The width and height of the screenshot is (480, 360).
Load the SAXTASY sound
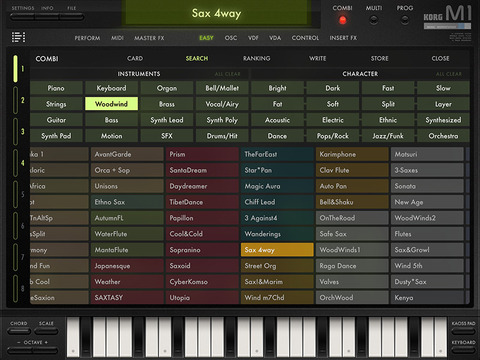[x=127, y=297]
